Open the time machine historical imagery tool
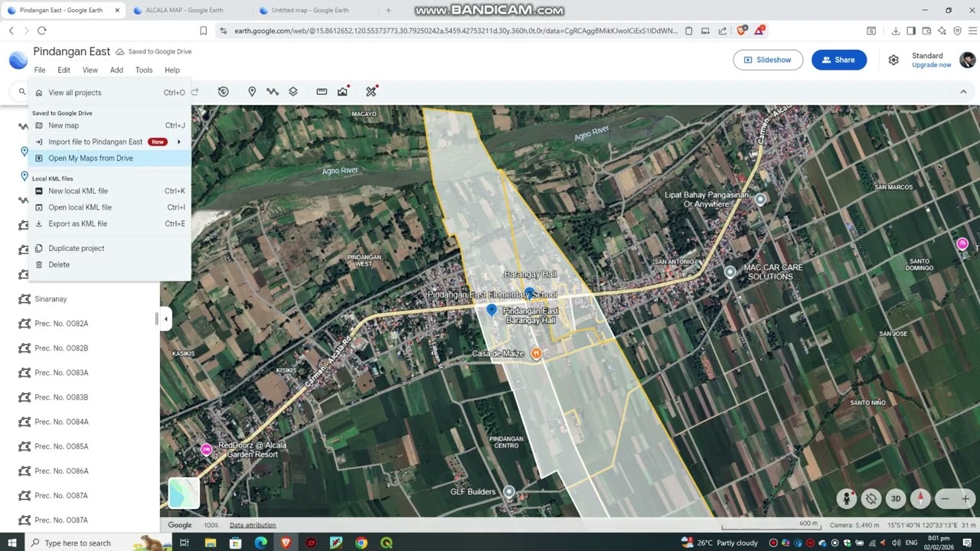980x551 pixels. 223,92
